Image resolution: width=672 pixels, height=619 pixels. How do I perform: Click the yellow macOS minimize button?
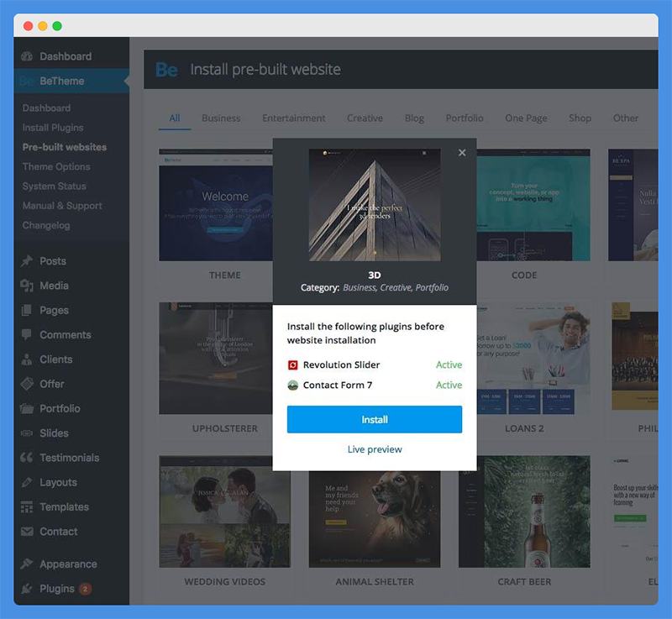click(43, 26)
